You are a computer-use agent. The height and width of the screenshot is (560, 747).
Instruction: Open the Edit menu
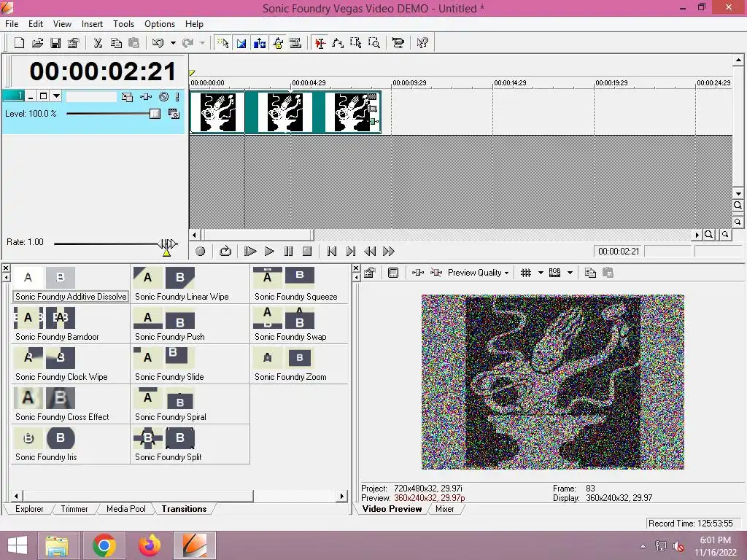tap(36, 24)
